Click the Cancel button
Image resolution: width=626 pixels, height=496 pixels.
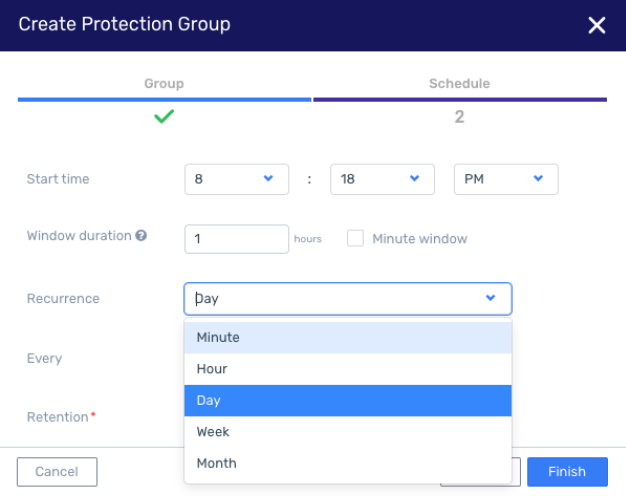[57, 472]
